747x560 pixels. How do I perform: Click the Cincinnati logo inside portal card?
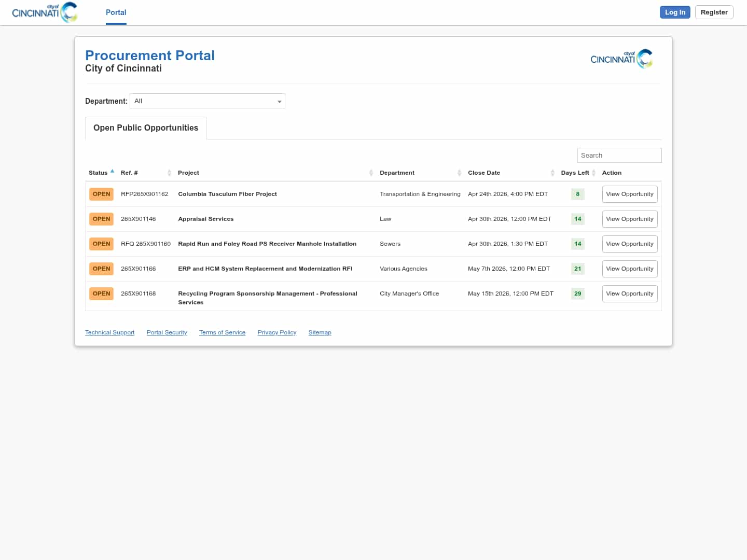tap(621, 59)
